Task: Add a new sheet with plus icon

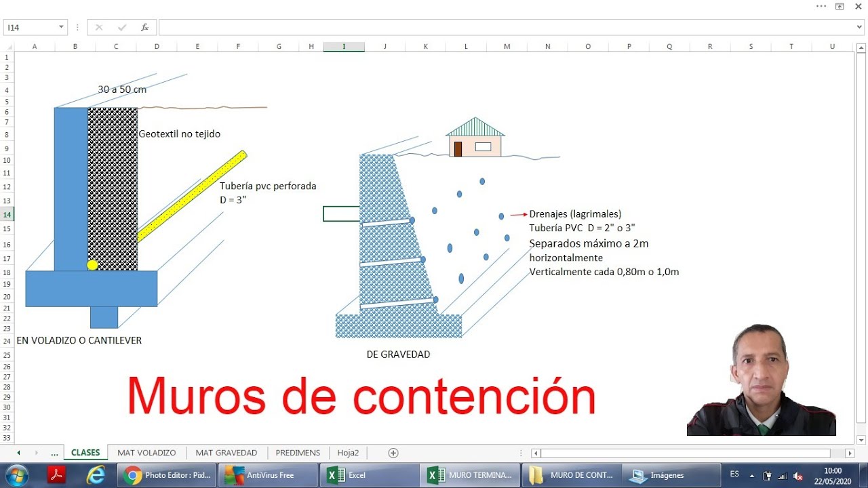Action: 393,453
